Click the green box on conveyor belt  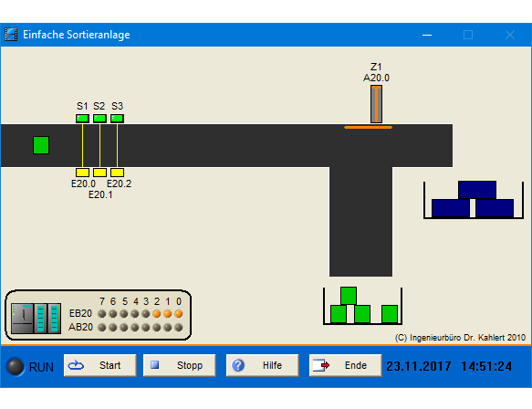41,145
